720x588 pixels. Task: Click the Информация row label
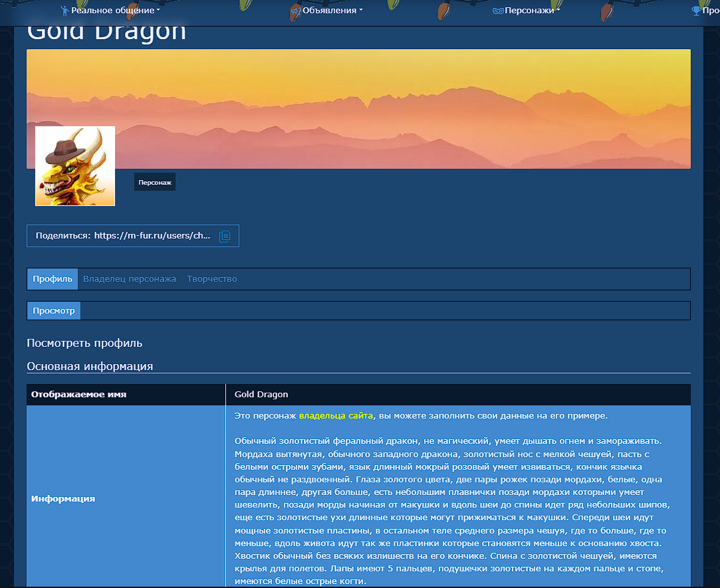[x=63, y=498]
